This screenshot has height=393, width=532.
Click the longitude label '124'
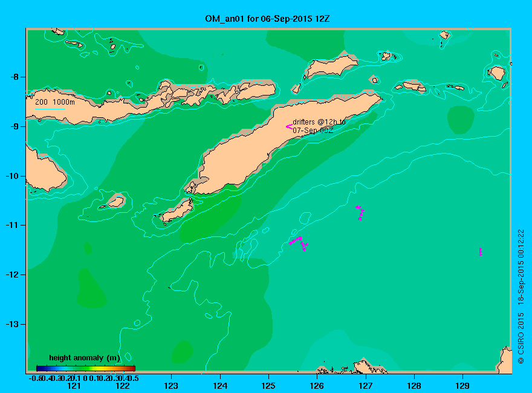pos(220,386)
